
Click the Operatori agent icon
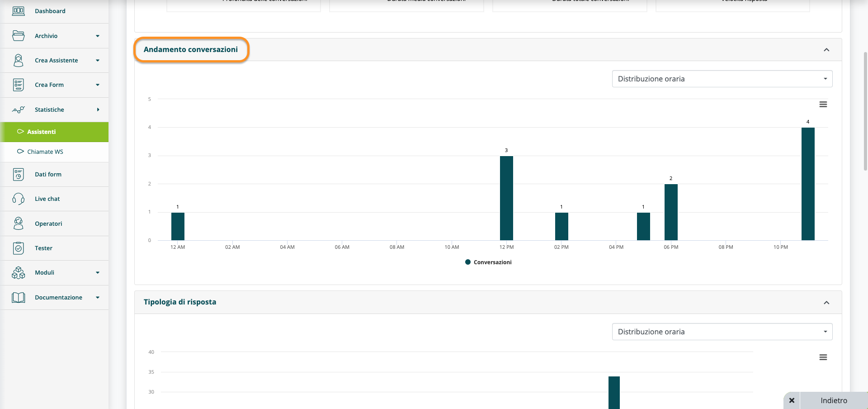coord(19,224)
